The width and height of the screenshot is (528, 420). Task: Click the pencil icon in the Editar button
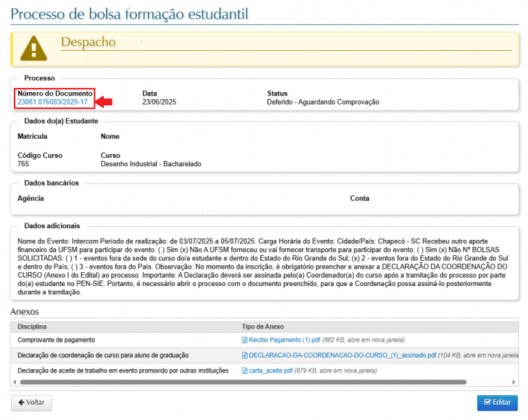[487, 402]
